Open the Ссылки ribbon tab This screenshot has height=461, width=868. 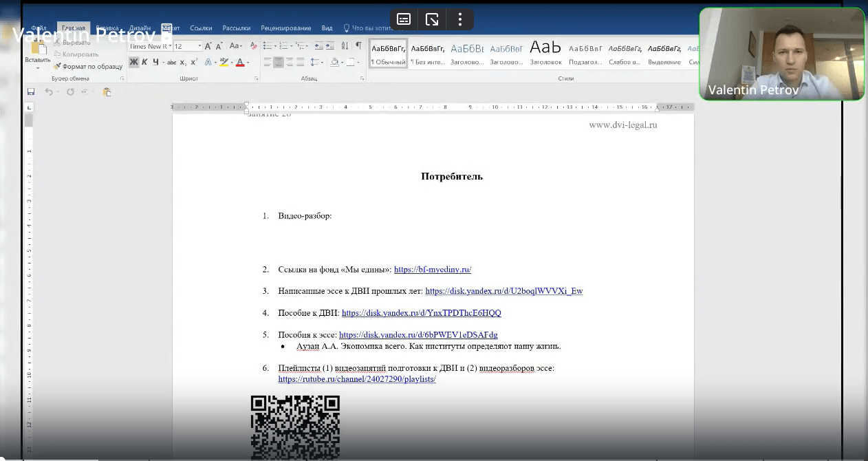[201, 28]
